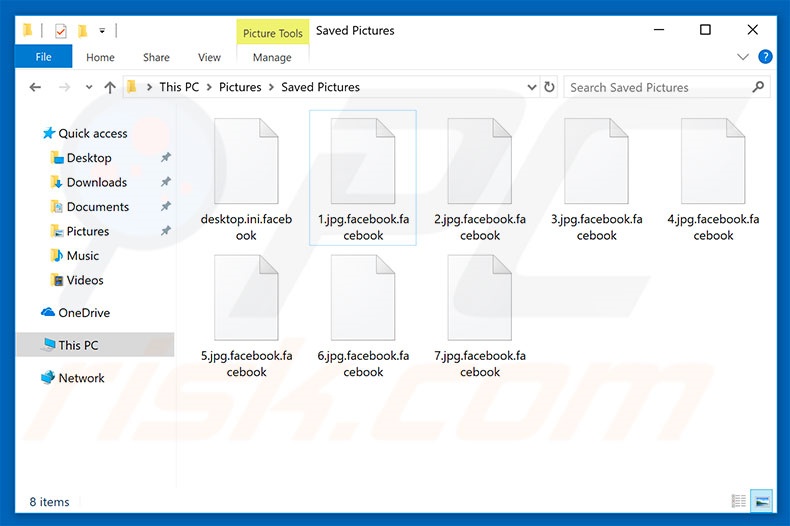This screenshot has width=790, height=526.
Task: Open Recent locations dropdown arrow
Action: point(87,87)
